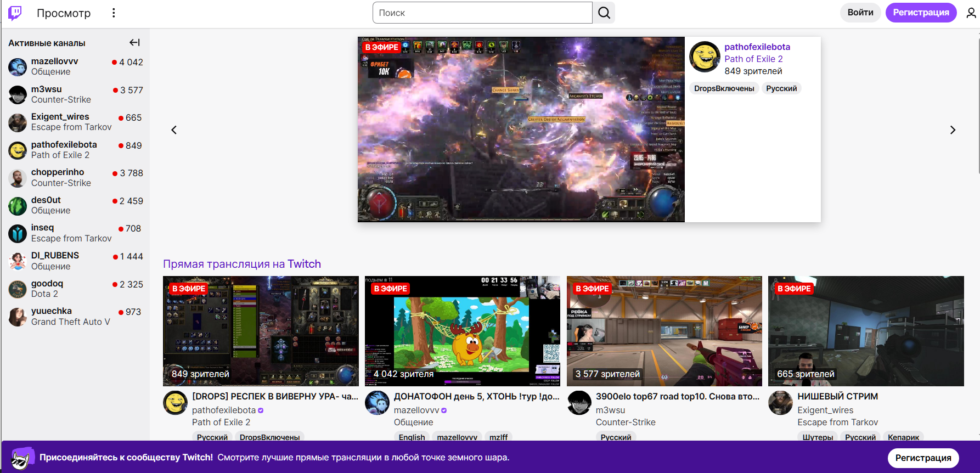The width and height of the screenshot is (980, 473).
Task: Click the Активные каналы heading
Action: (47, 43)
